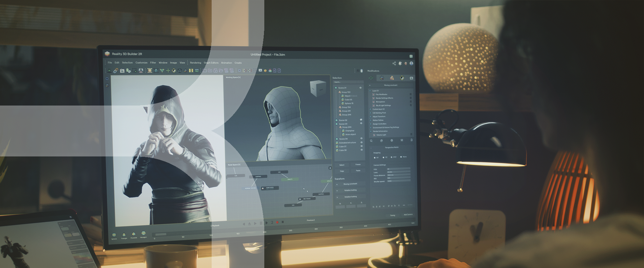644x268 pixels.
Task: Open the Rendering menu
Action: click(x=196, y=63)
